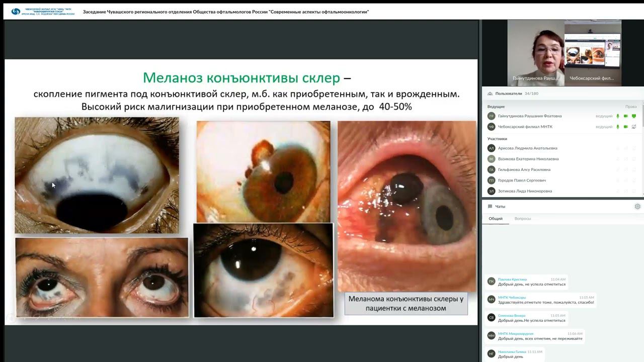
Task: Click the ГП avatar of Городов
Action: pyautogui.click(x=492, y=180)
